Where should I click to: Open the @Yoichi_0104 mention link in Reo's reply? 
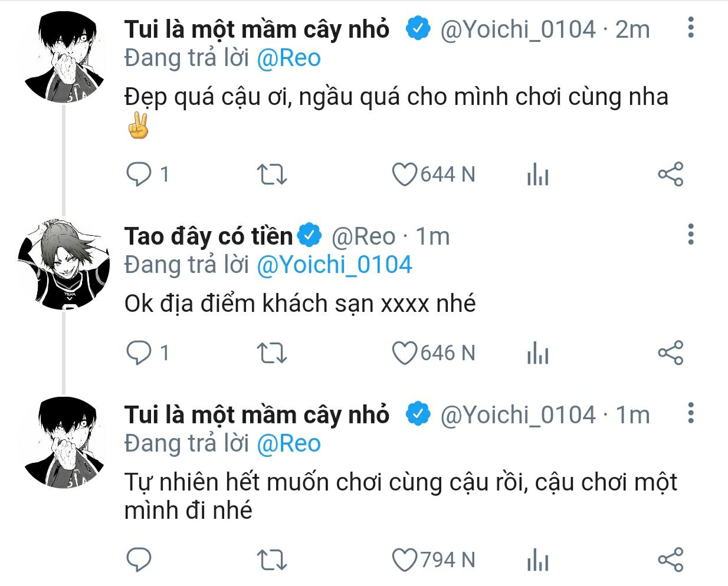(334, 265)
